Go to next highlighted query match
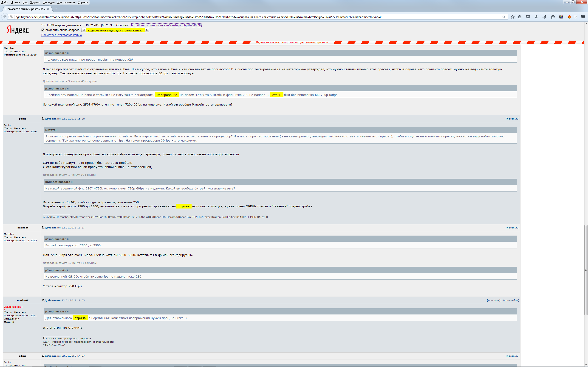The width and height of the screenshot is (588, 367). 147,30
